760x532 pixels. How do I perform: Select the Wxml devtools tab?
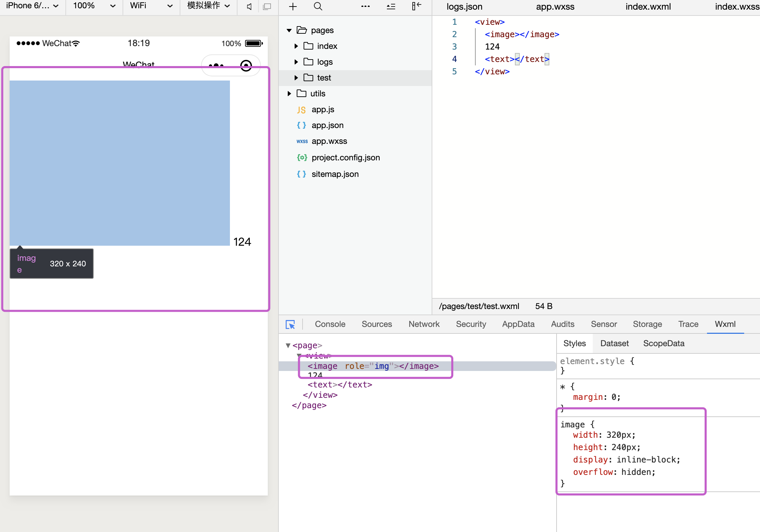pos(725,324)
